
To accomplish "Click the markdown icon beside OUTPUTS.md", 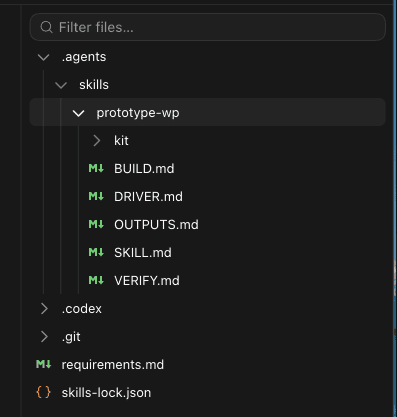I will point(96,224).
